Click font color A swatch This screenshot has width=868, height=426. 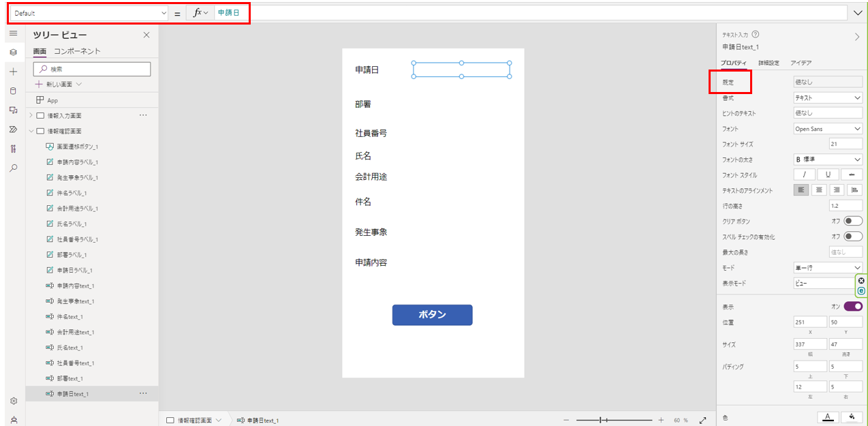(828, 417)
